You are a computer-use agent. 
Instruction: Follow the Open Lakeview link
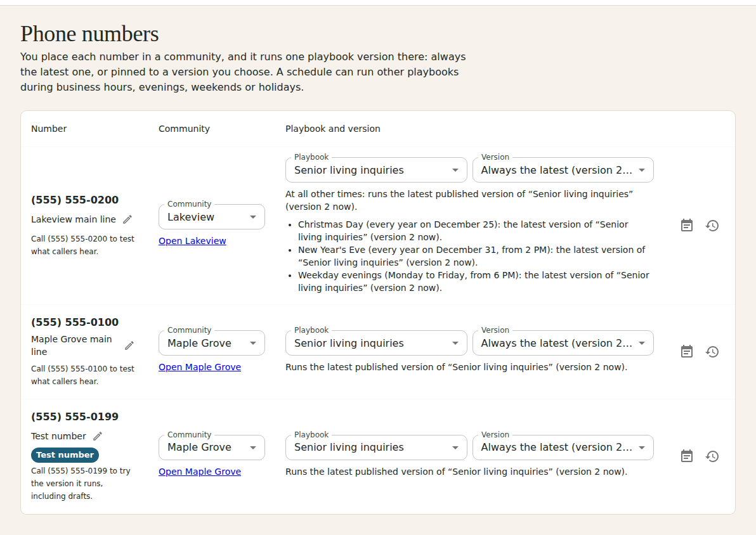(x=192, y=241)
